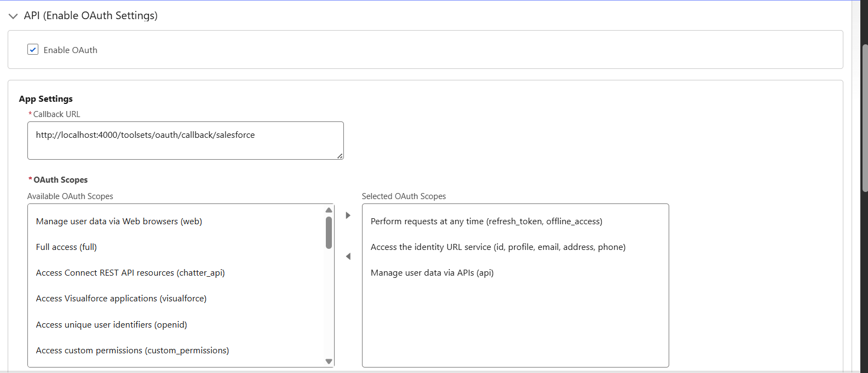
Task: Select 'Access unique user identifiers (openid)' scope
Action: pos(112,325)
